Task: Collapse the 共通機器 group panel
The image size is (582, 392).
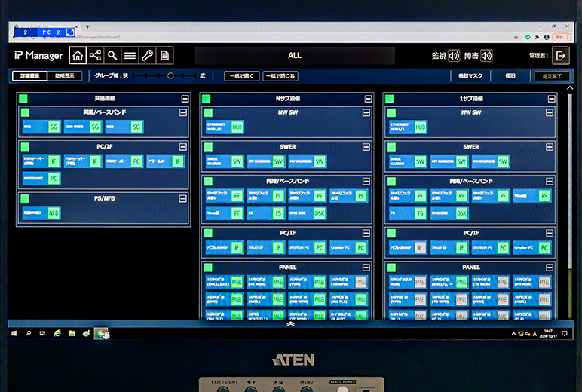Action: 185,99
